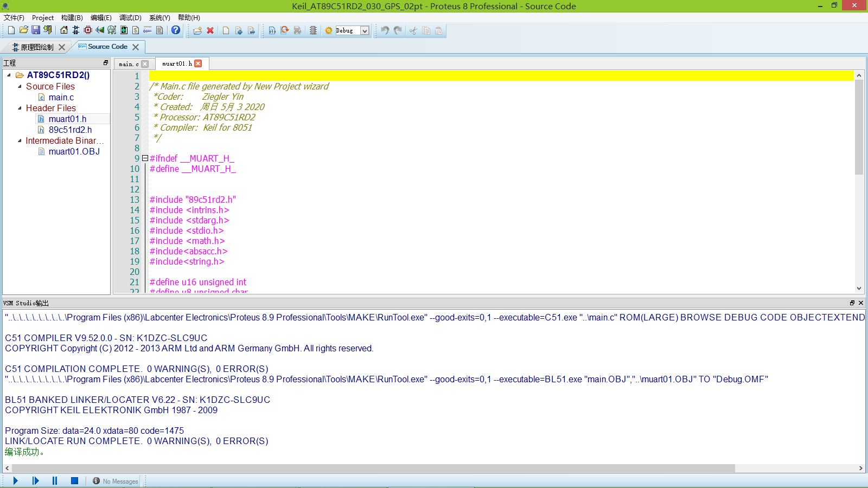Image resolution: width=868 pixels, height=488 pixels.
Task: Undock the 工程 project panel
Action: tap(106, 63)
